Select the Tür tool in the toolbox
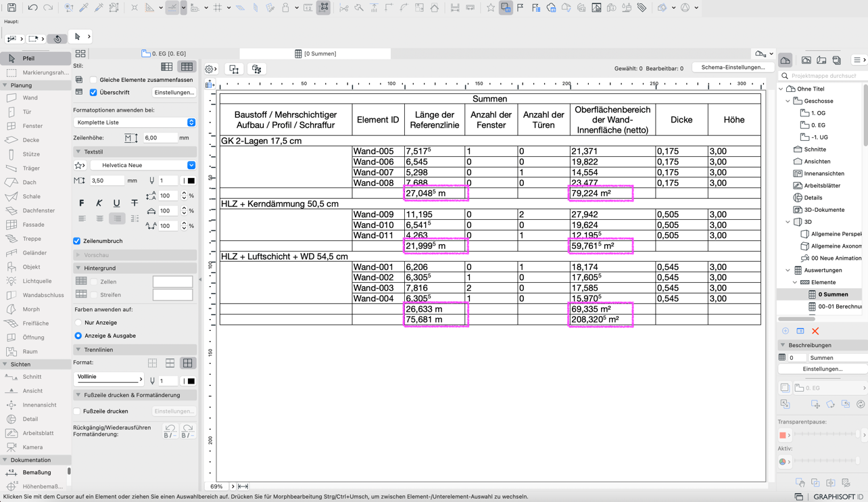The height and width of the screenshot is (502, 868). 35,112
